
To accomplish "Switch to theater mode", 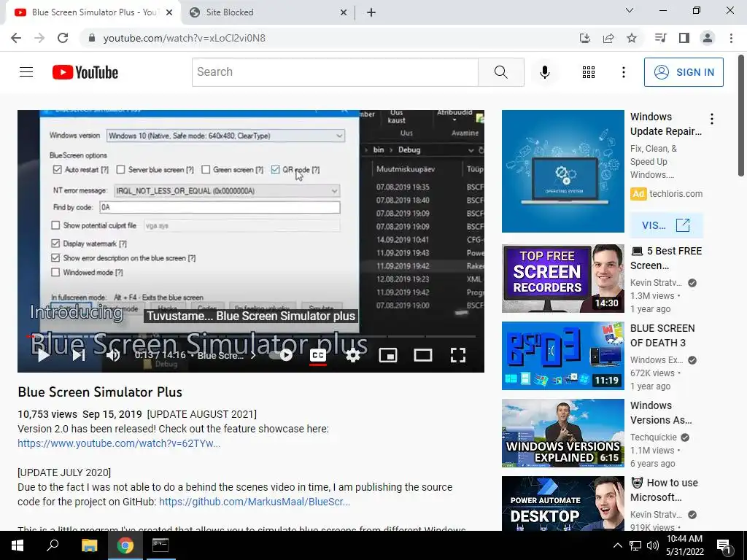I will click(422, 355).
